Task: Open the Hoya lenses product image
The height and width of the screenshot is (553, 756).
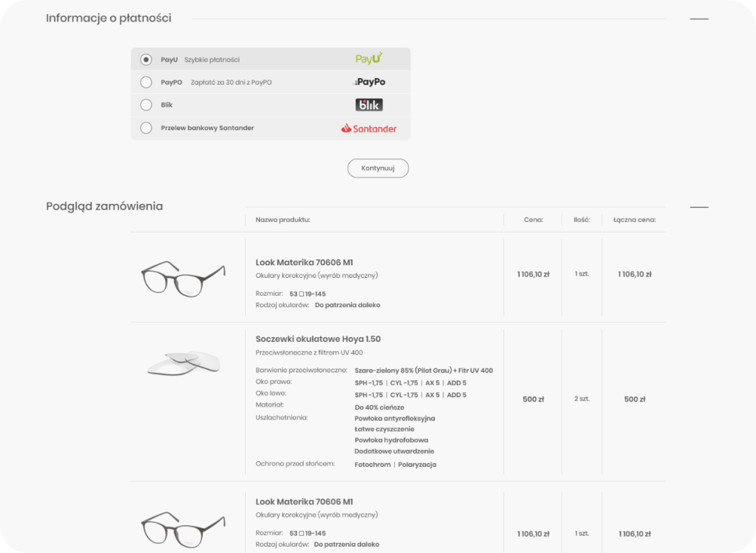Action: (x=183, y=362)
